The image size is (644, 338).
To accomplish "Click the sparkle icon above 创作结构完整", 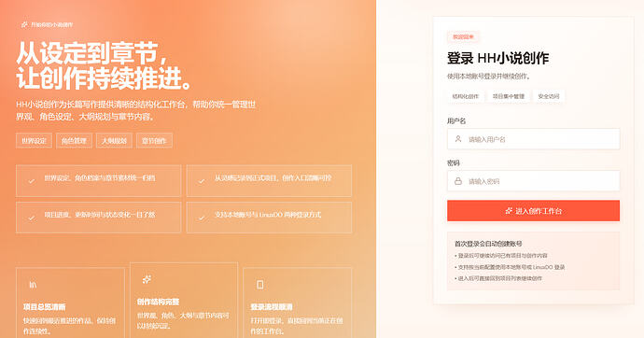I will (147, 279).
